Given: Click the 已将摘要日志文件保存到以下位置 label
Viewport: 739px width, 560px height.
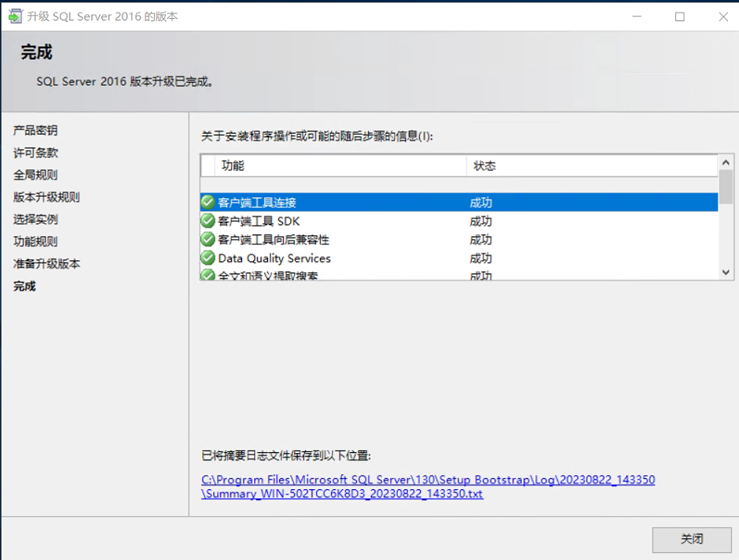Looking at the screenshot, I should [x=286, y=456].
